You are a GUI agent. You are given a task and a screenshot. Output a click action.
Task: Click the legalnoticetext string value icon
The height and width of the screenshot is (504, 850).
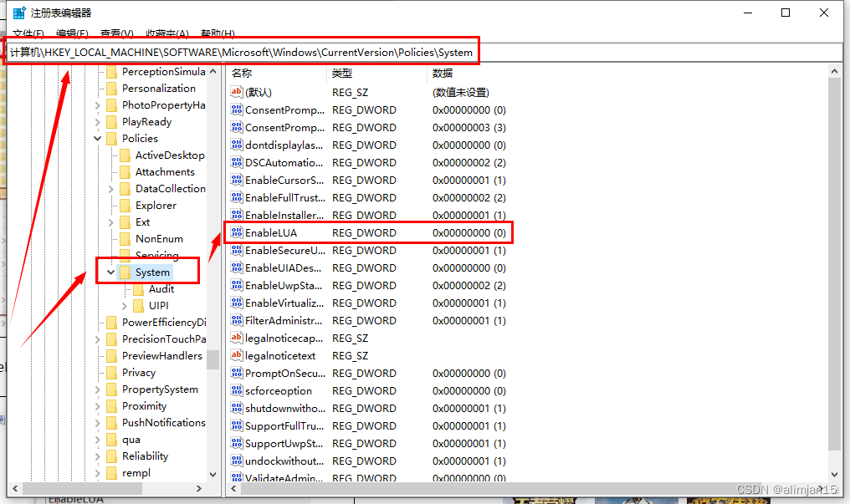point(237,356)
